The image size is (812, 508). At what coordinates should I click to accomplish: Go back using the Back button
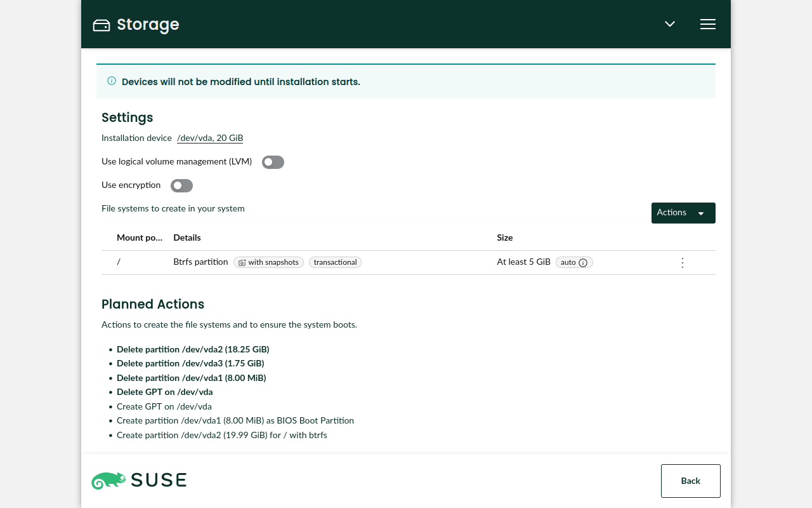(690, 481)
